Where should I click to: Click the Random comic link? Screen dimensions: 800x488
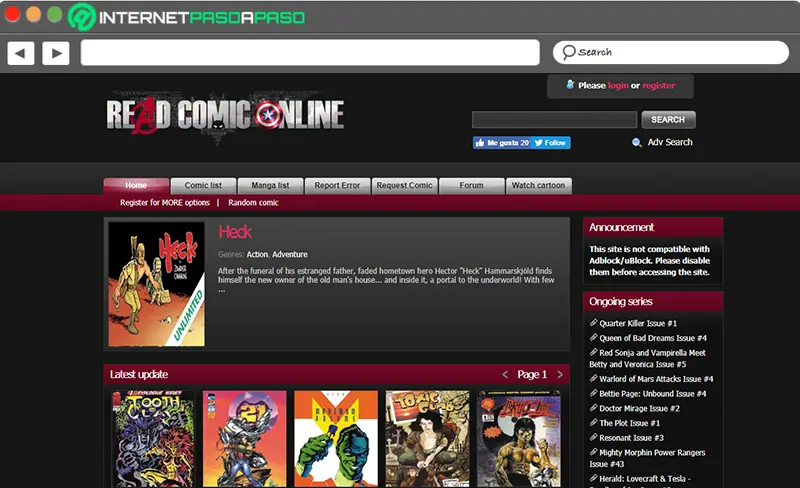point(253,203)
